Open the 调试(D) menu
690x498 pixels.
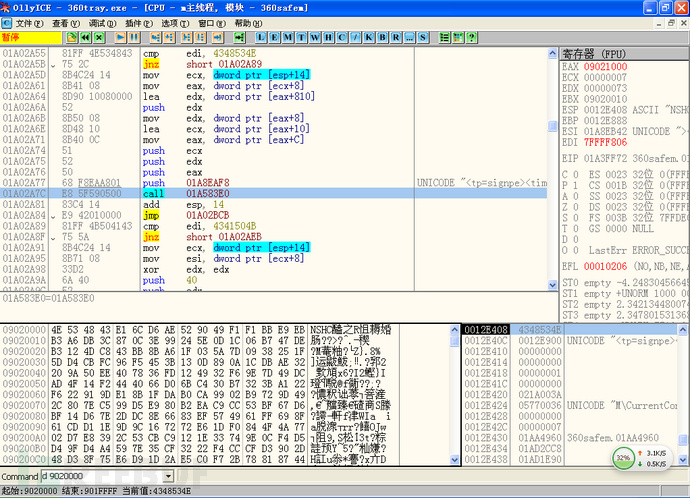tap(103, 23)
